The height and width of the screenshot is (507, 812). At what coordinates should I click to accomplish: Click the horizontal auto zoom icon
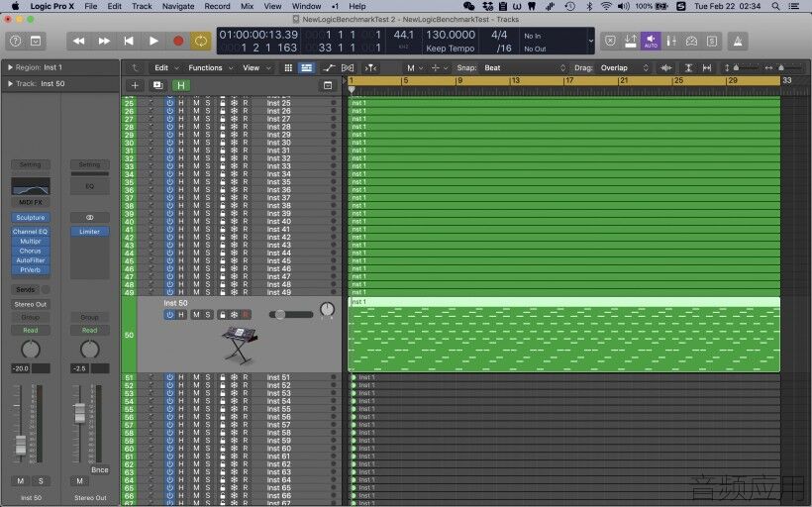[707, 68]
